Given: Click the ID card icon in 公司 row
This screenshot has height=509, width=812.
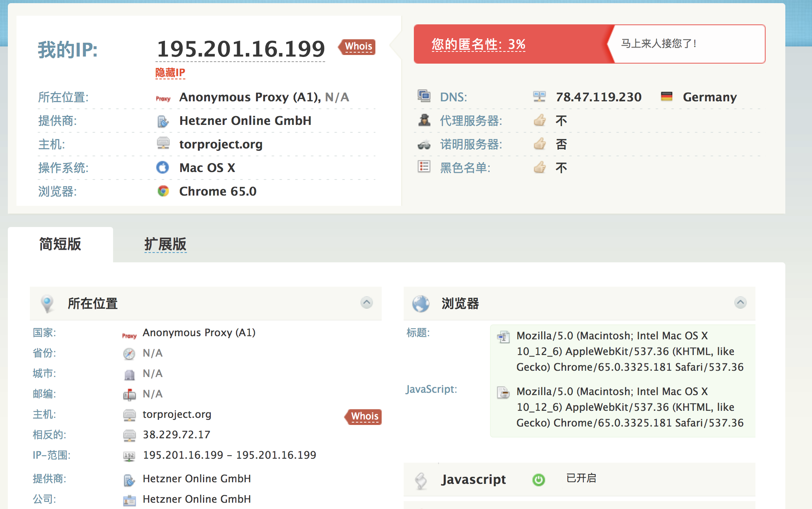Looking at the screenshot, I should coord(129,500).
